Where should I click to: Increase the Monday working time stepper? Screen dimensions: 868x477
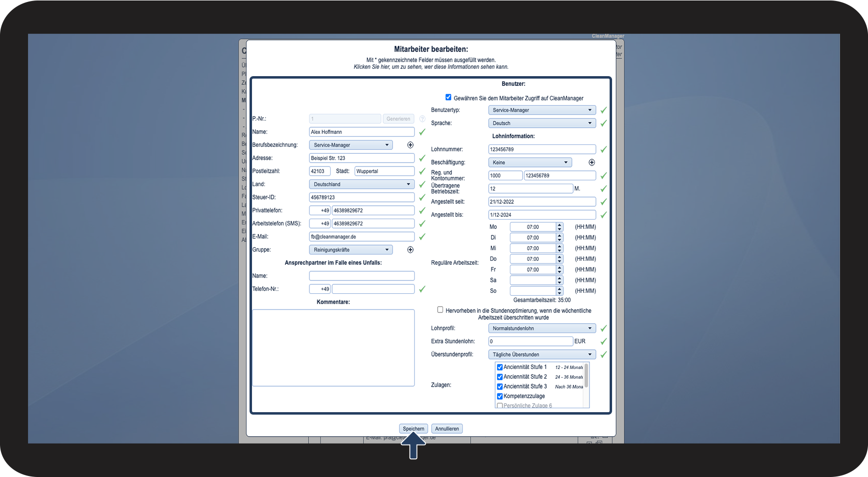point(560,225)
